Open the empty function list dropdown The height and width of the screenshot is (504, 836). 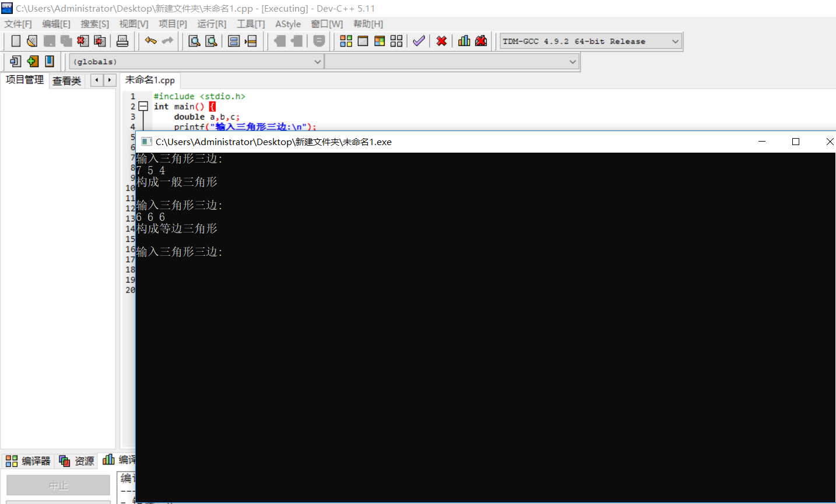point(452,61)
